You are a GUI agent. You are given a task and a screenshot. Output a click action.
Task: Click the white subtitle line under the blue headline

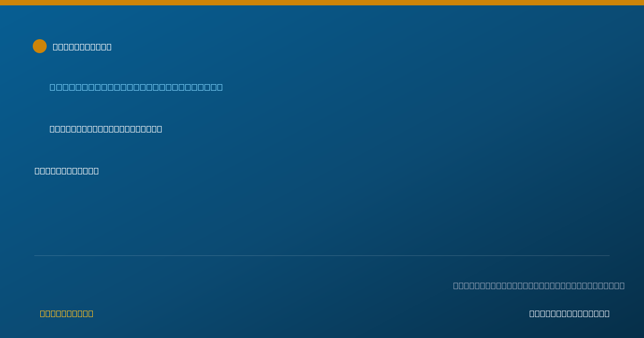click(106, 129)
